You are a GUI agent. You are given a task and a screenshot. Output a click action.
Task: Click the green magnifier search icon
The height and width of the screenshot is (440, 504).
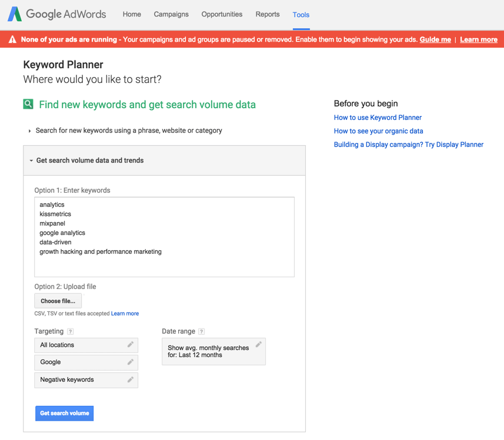point(28,104)
